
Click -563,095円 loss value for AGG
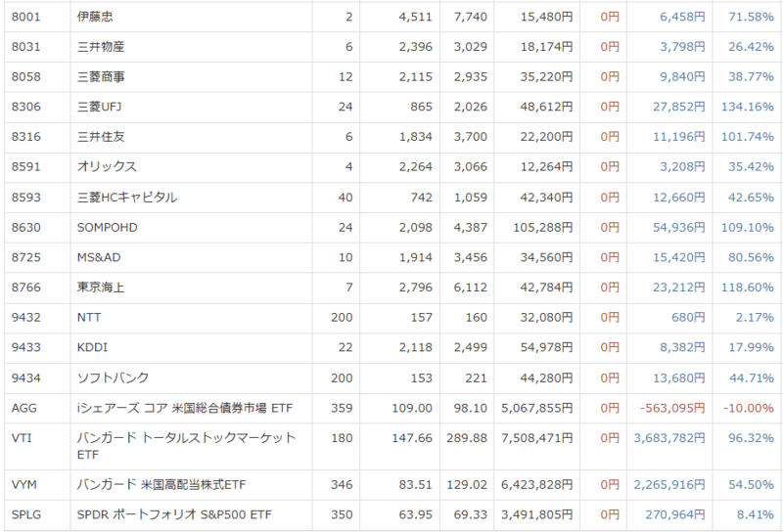[672, 408]
